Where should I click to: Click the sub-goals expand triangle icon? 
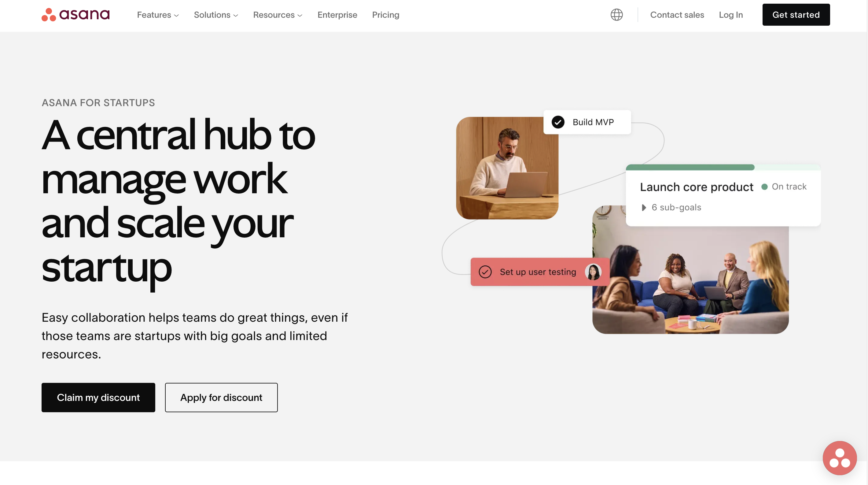(x=643, y=208)
